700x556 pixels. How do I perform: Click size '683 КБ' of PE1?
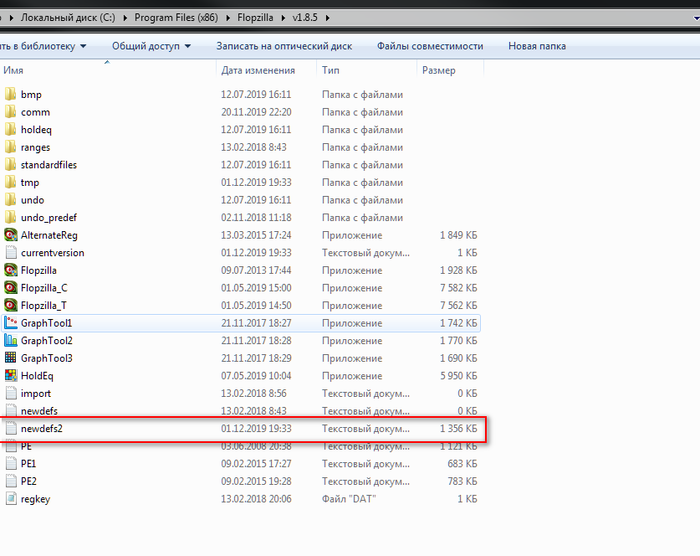click(462, 464)
